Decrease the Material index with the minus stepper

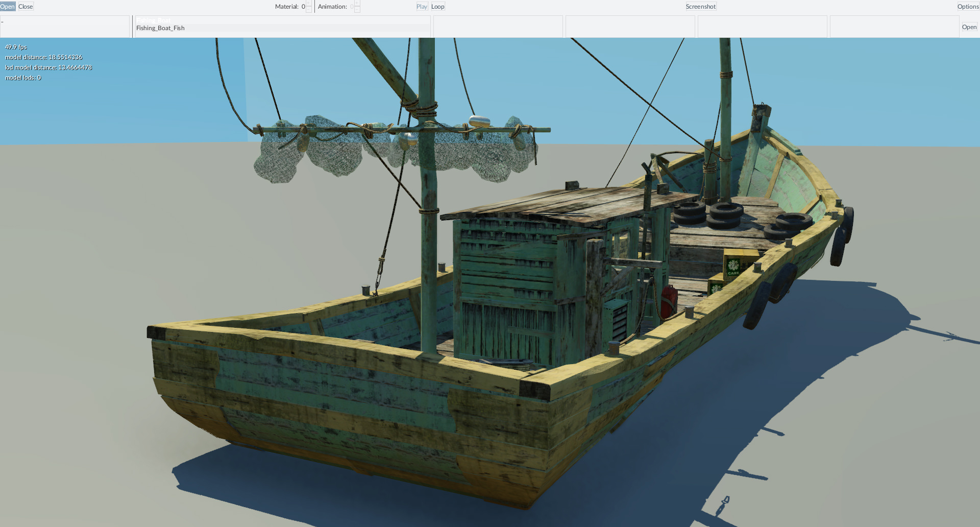pos(309,10)
